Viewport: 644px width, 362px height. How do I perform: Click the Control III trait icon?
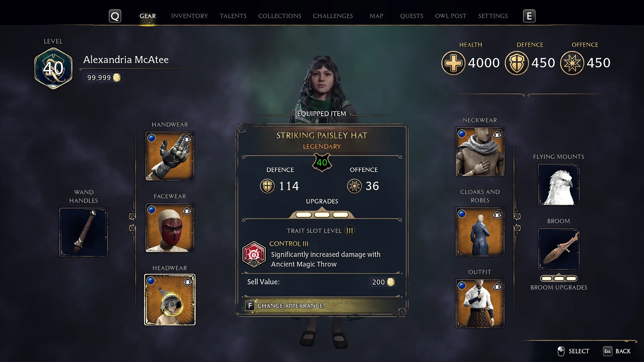[x=254, y=254]
